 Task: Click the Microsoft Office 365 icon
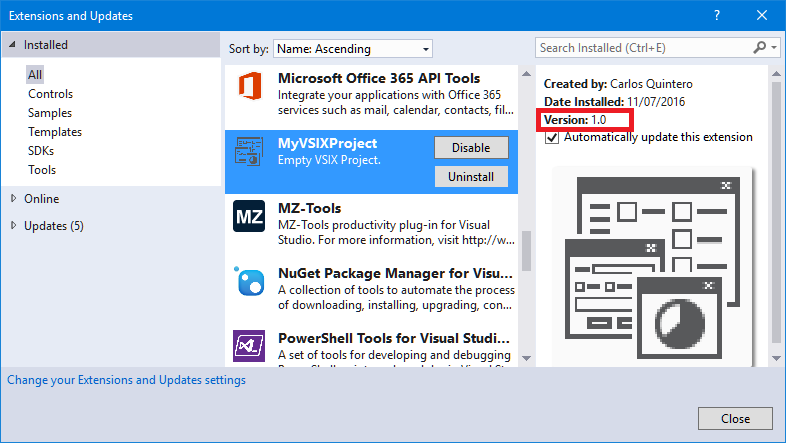(x=250, y=86)
